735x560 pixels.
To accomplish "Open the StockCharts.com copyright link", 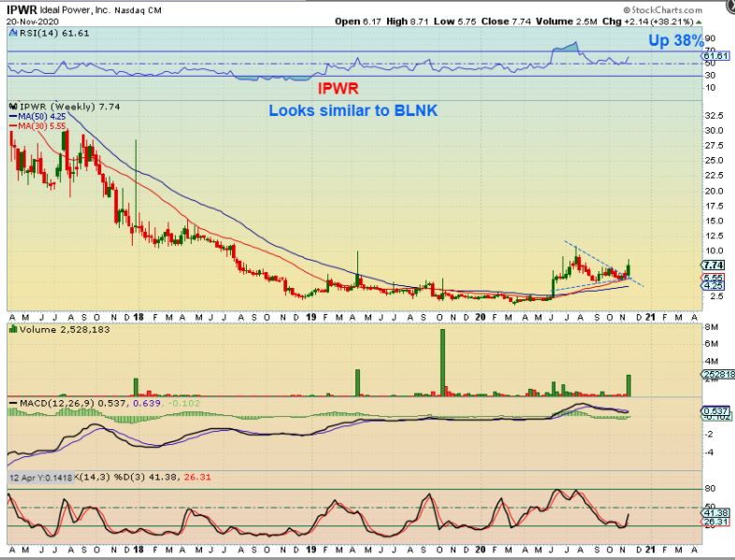I will pos(663,10).
